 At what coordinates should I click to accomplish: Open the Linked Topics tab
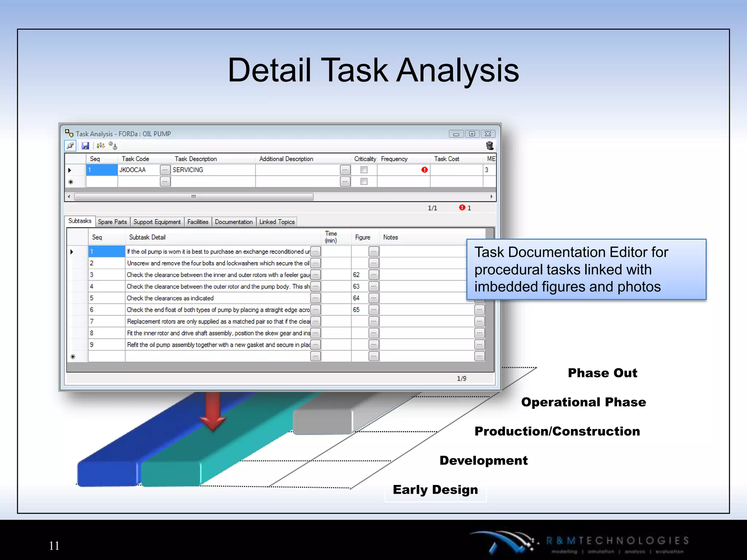pyautogui.click(x=277, y=222)
